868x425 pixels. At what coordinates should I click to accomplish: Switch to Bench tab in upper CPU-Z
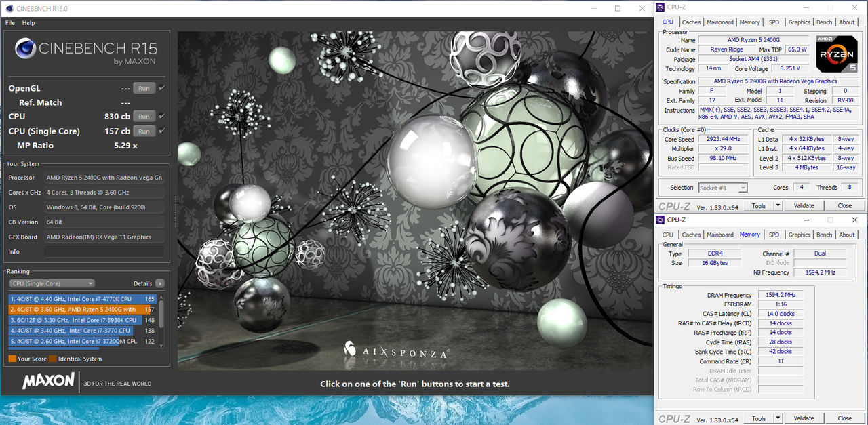pos(824,22)
